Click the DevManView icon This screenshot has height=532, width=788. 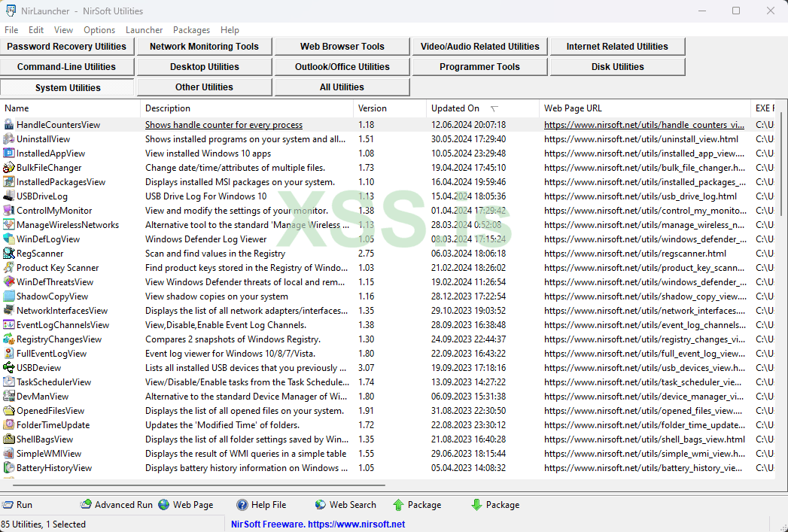tap(8, 397)
